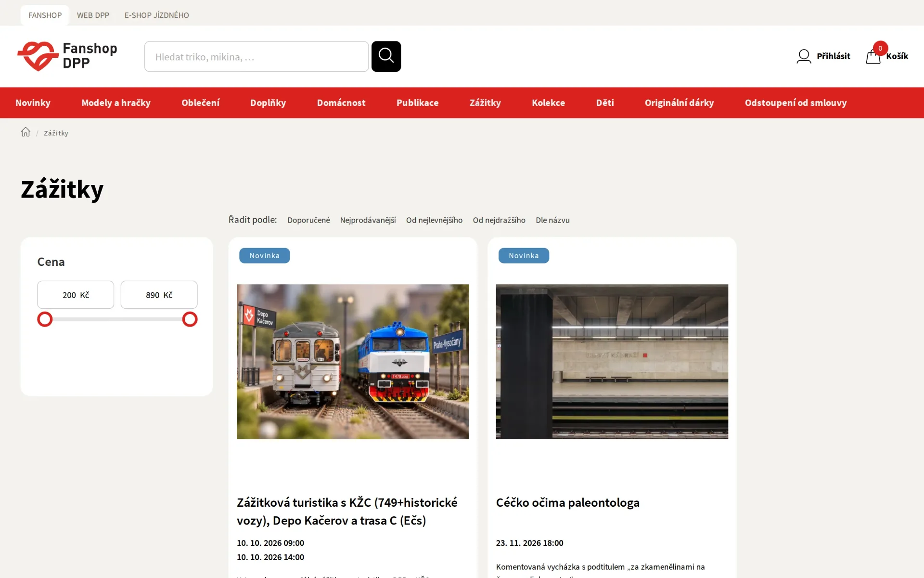Viewport: 924px width, 578px height.
Task: Open Céčko očima paleontologa product title
Action: tap(567, 502)
